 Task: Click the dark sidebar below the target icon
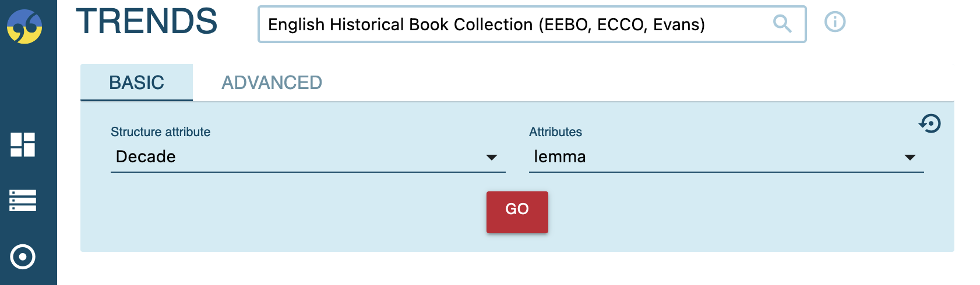[29, 278]
